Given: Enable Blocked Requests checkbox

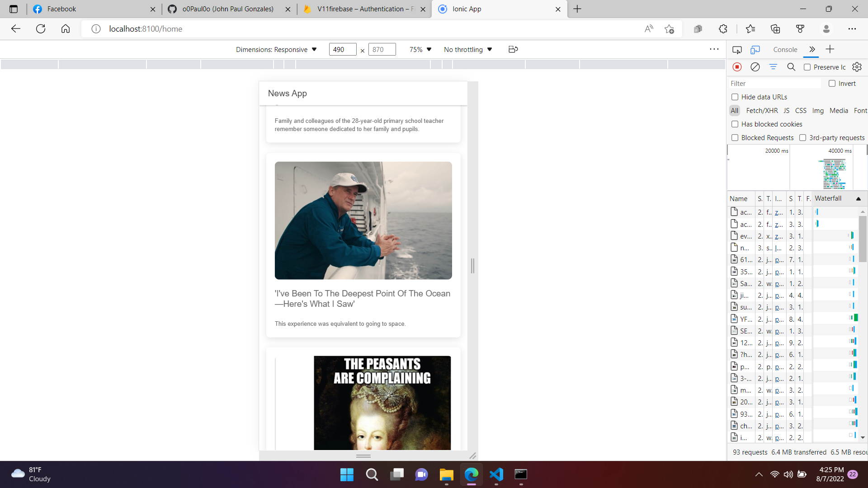Looking at the screenshot, I should [x=735, y=138].
